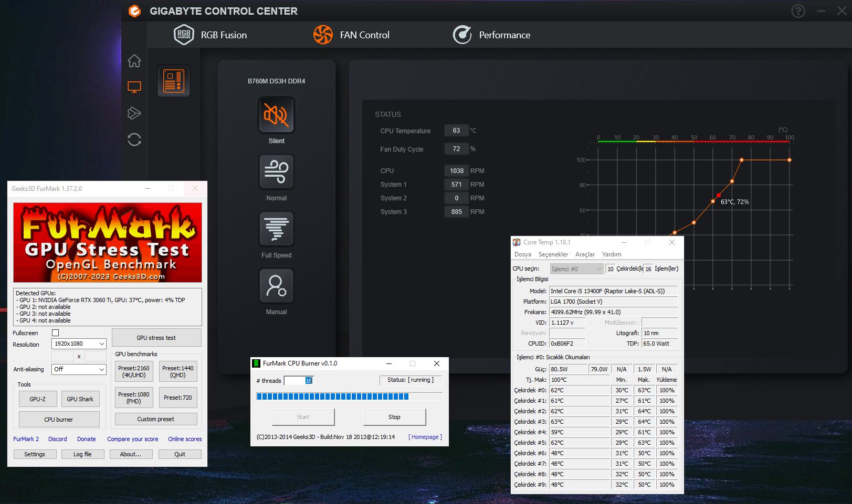The image size is (852, 504).
Task: Switch to the RGB Fusion tab label
Action: [x=224, y=35]
